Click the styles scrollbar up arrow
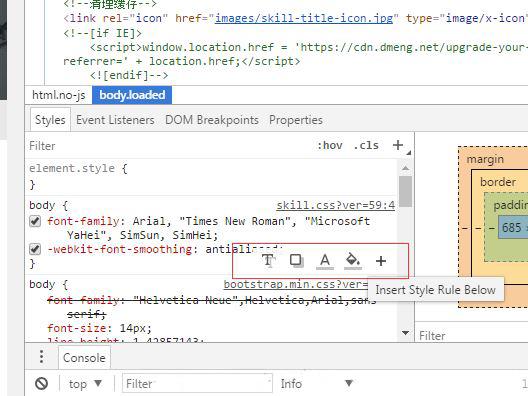Image resolution: width=528 pixels, height=396 pixels. click(405, 168)
